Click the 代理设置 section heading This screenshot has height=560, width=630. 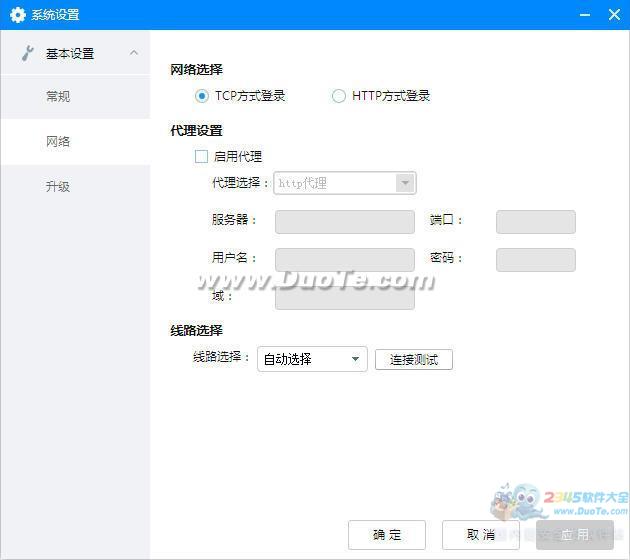pos(196,131)
